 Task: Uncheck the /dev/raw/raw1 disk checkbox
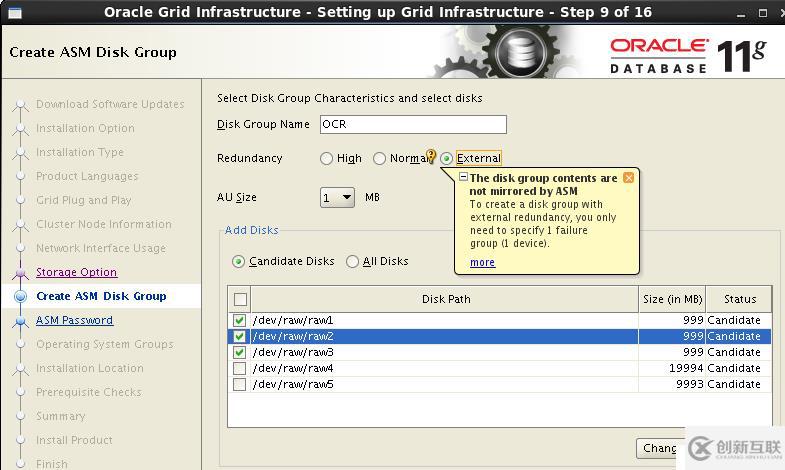coord(240,321)
